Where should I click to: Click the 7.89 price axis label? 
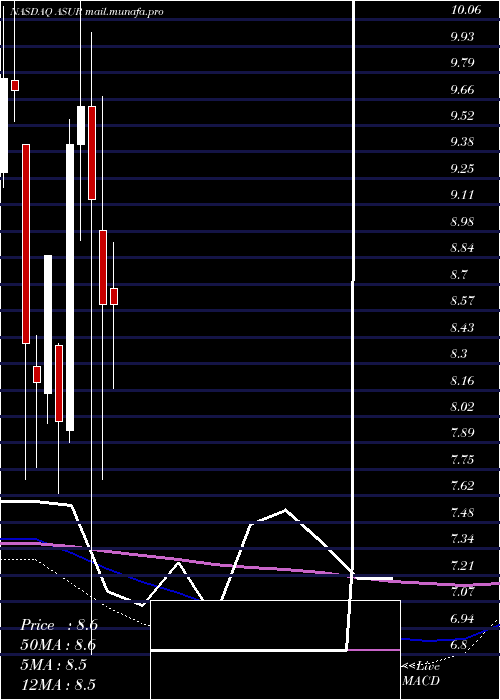(x=462, y=433)
